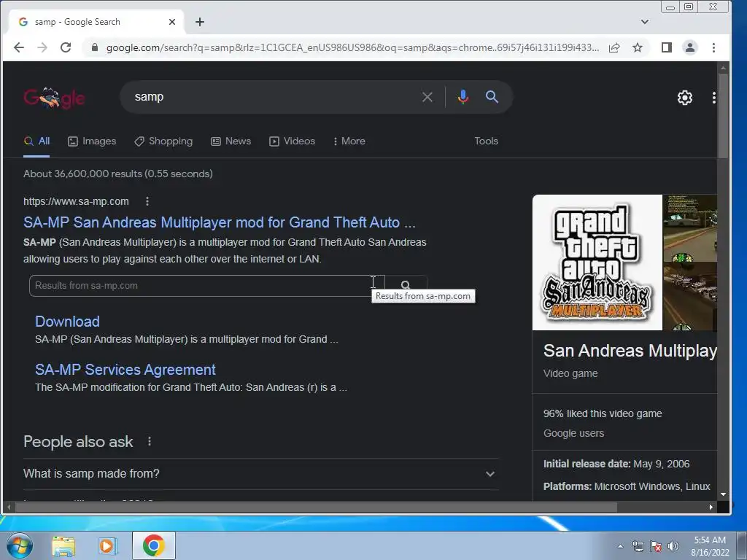Image resolution: width=747 pixels, height=560 pixels.
Task: Toggle the Chrome side panel
Action: point(667,47)
